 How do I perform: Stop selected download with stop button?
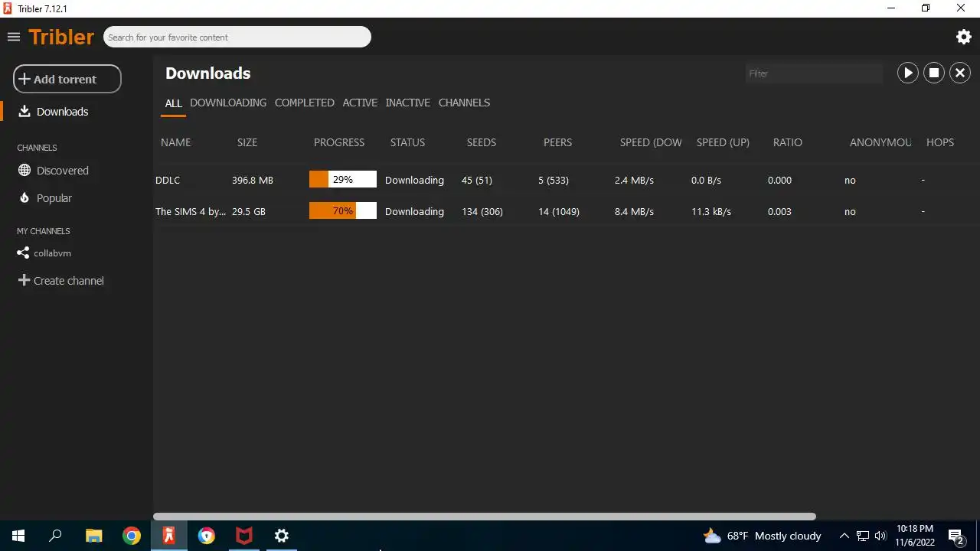pyautogui.click(x=934, y=73)
